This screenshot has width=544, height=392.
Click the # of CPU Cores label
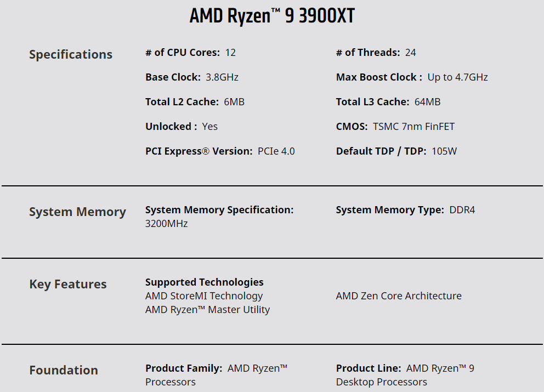(183, 53)
